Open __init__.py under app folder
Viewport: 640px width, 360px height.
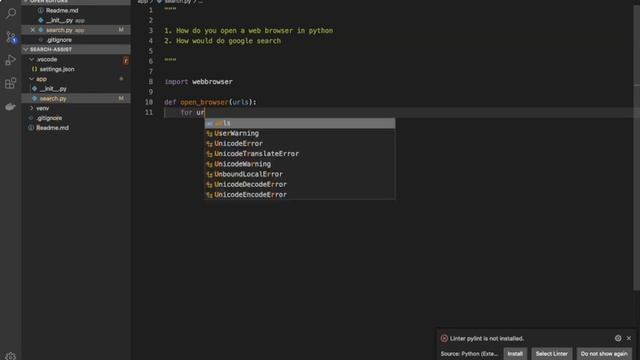click(53, 89)
